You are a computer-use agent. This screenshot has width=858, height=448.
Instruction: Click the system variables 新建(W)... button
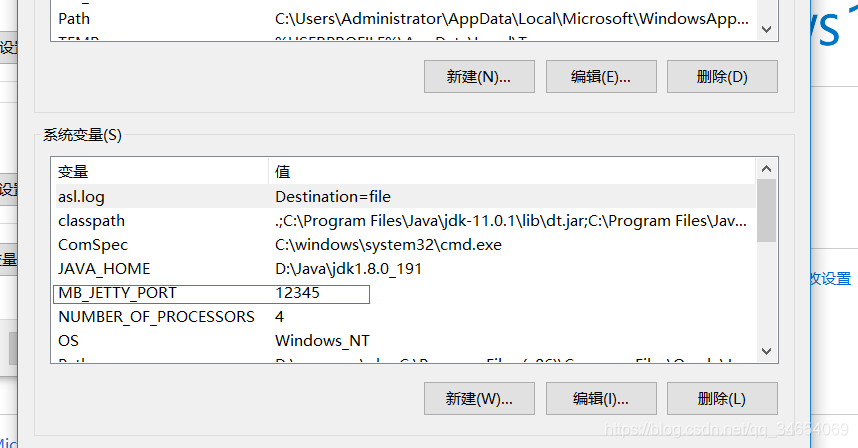coord(479,398)
